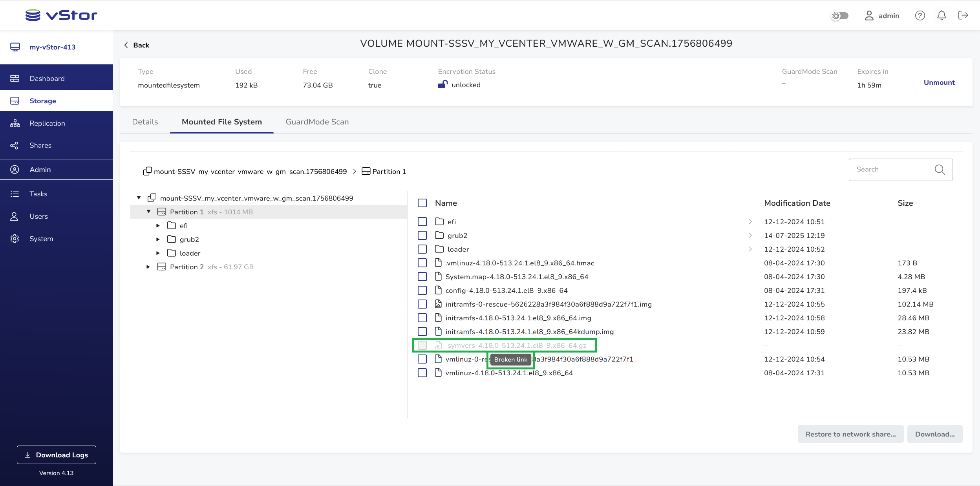
Task: Tick the config-4.18.0 file checkbox
Action: tap(422, 291)
